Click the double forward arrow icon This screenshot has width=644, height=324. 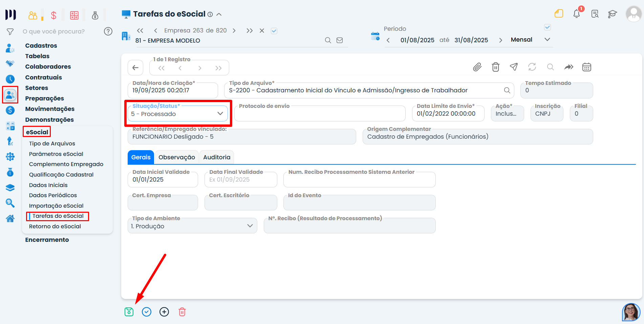tap(569, 67)
